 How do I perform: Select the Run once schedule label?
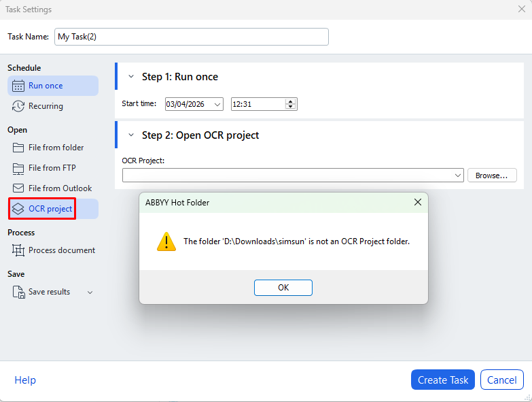46,86
